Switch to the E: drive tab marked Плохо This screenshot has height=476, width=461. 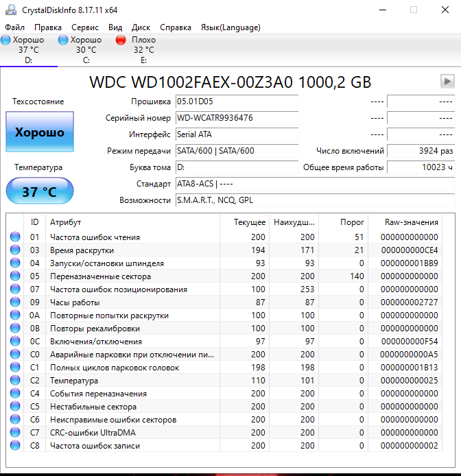[143, 50]
